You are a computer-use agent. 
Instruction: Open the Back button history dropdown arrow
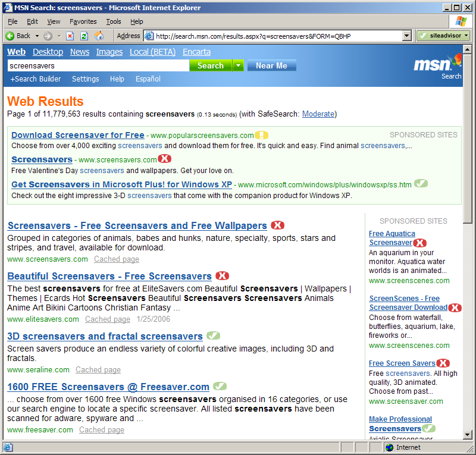click(x=37, y=36)
